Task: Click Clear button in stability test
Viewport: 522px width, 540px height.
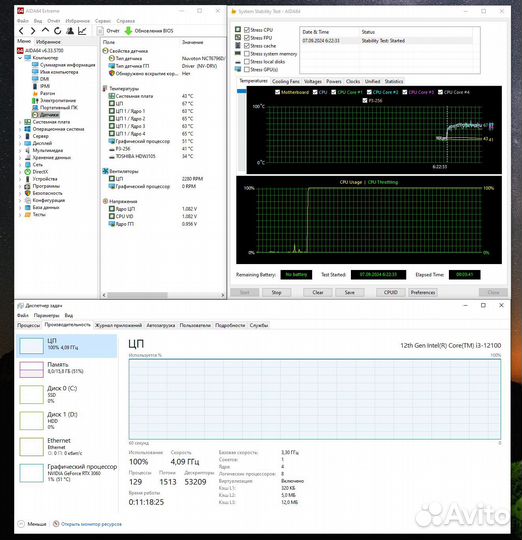Action: click(x=317, y=292)
